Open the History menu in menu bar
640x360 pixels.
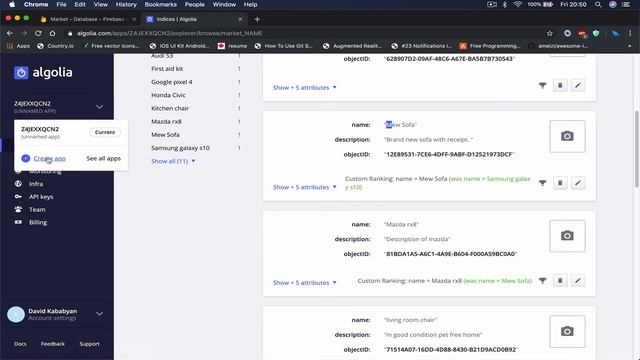coord(126,4)
